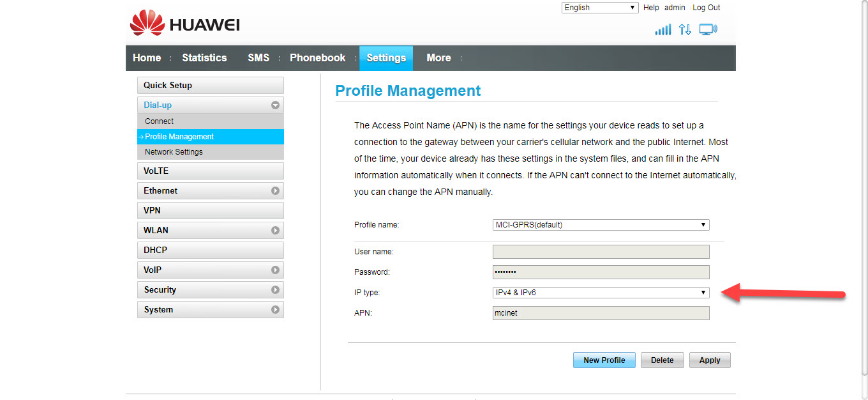
Task: Open the language selection dropdown
Action: pos(599,8)
